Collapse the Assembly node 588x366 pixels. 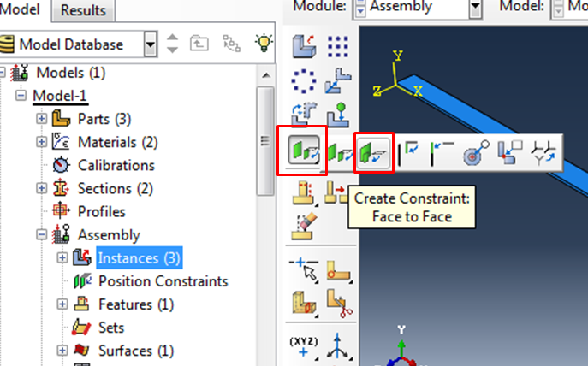click(x=42, y=234)
